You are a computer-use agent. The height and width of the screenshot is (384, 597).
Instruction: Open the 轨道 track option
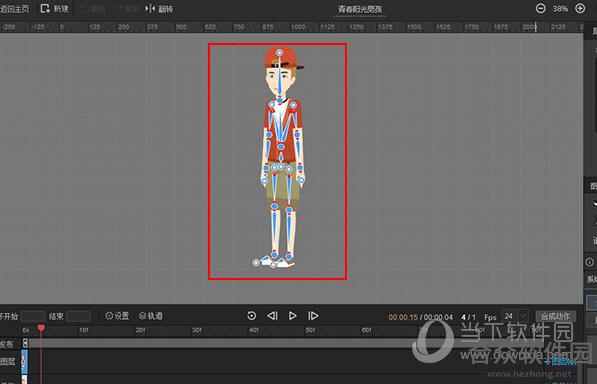151,316
